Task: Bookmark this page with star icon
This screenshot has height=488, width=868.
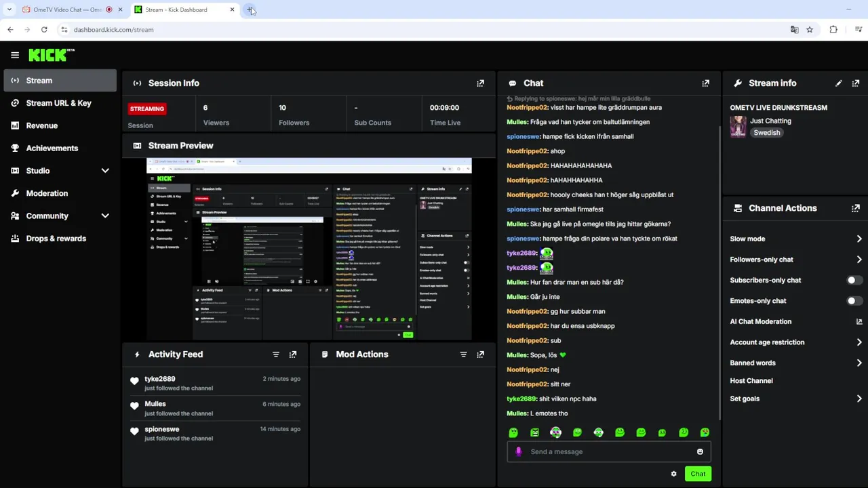Action: tap(810, 30)
